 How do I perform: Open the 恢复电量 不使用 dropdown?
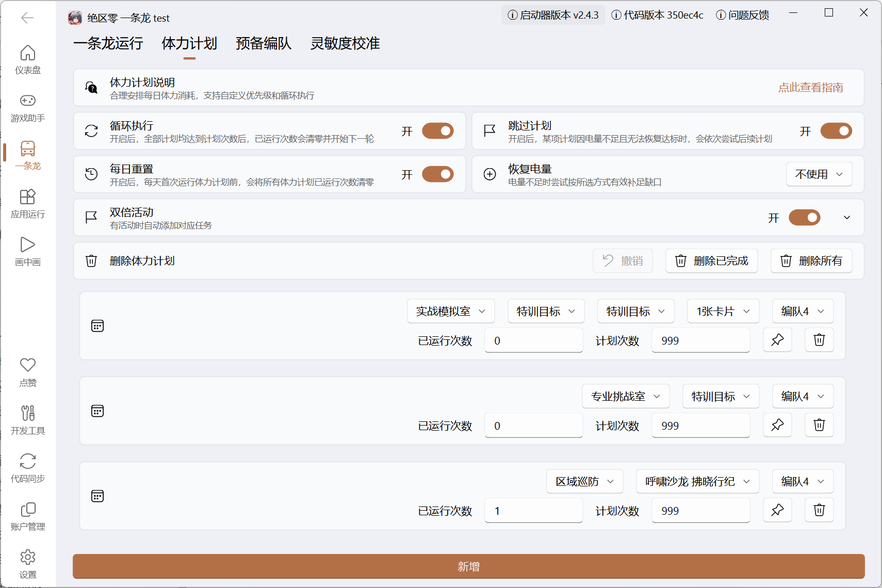(x=819, y=174)
